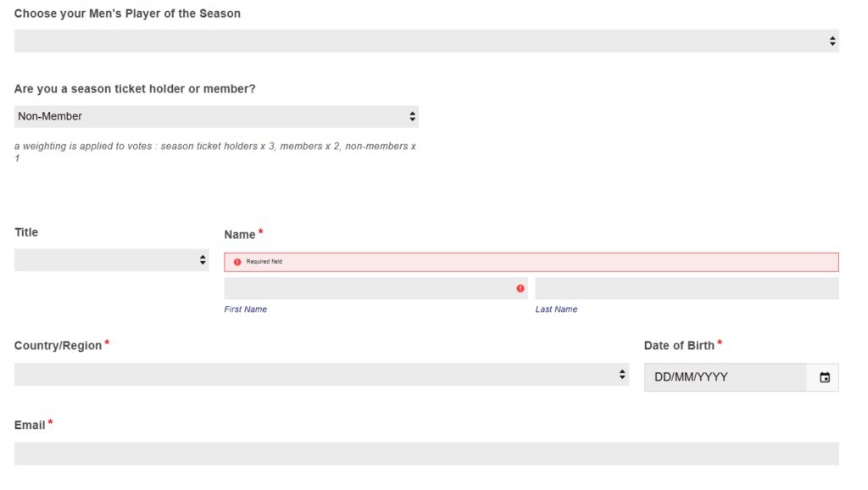This screenshot has width=868, height=490.
Task: Click the Email field label
Action: pos(30,426)
